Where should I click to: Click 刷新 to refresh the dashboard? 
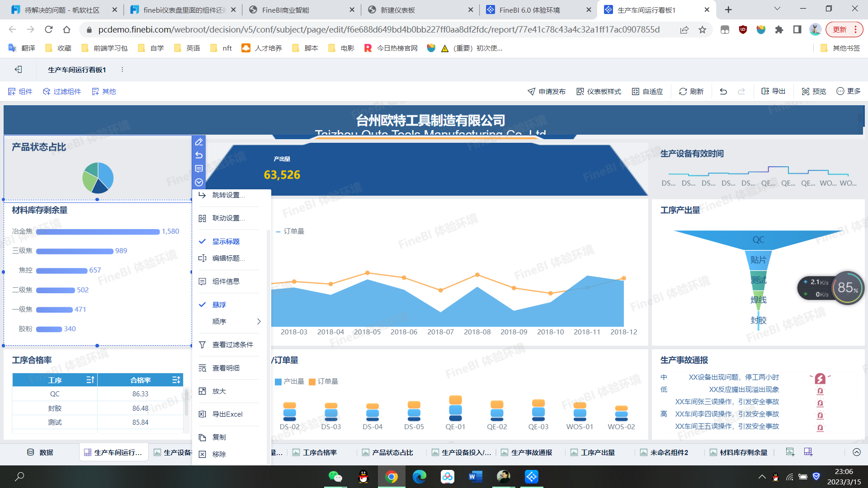(x=691, y=91)
